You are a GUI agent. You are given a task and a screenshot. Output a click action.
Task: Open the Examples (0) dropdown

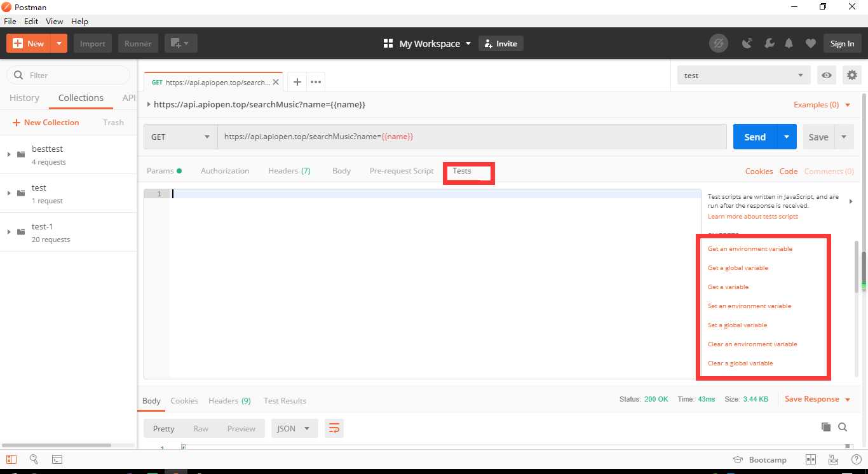[822, 105]
